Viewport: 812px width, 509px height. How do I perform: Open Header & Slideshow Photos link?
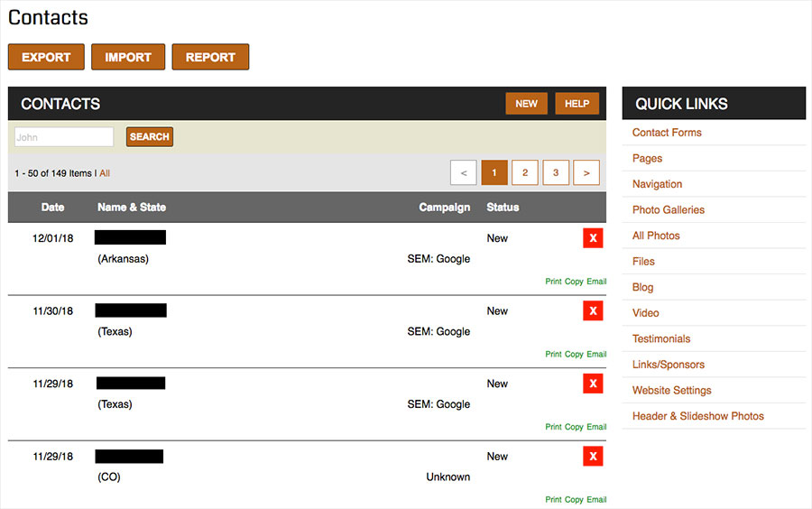[698, 416]
